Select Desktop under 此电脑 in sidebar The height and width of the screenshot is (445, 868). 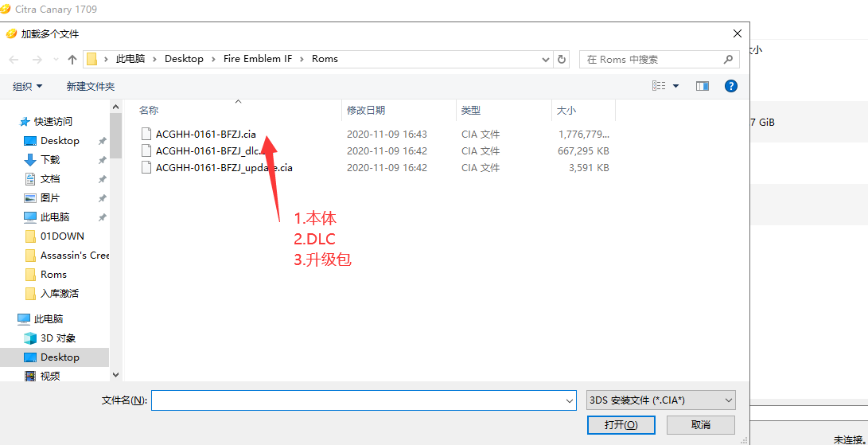point(60,357)
